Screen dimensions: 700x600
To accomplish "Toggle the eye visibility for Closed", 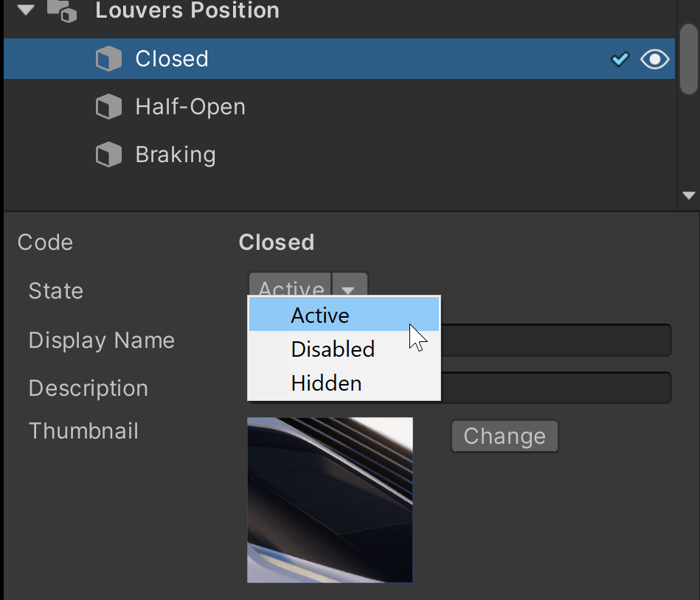I will point(654,59).
